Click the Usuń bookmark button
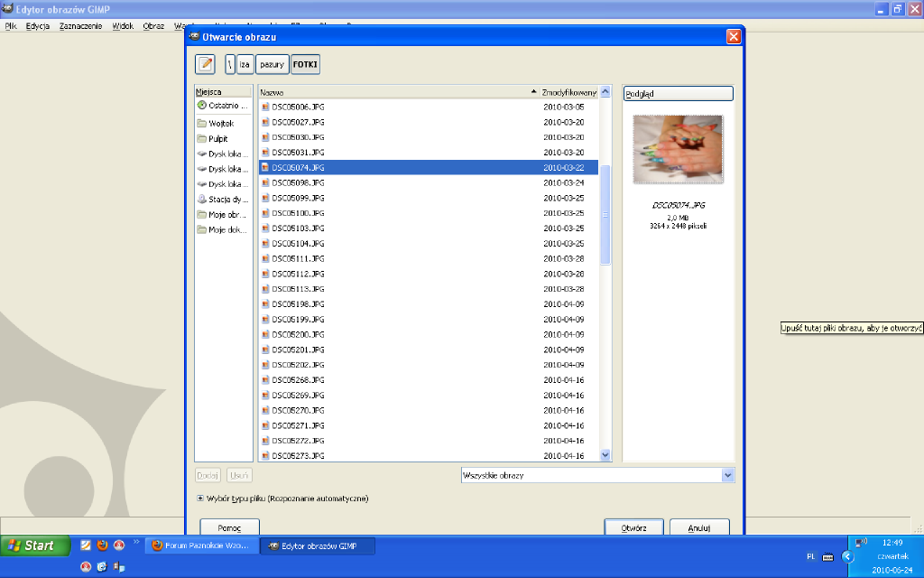 [239, 475]
